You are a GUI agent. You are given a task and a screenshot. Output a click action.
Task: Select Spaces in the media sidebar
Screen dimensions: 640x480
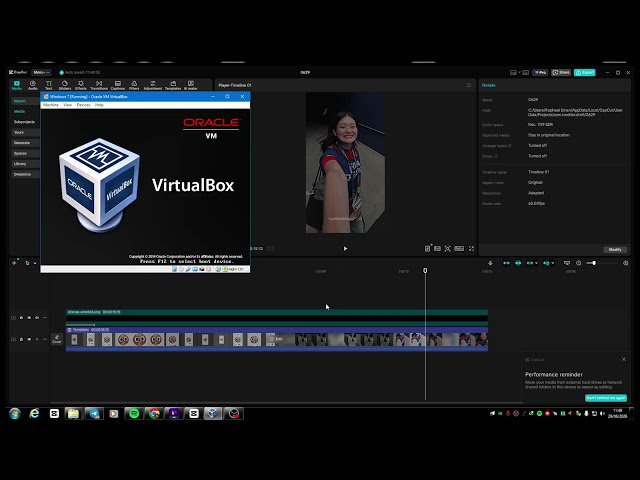click(x=25, y=153)
